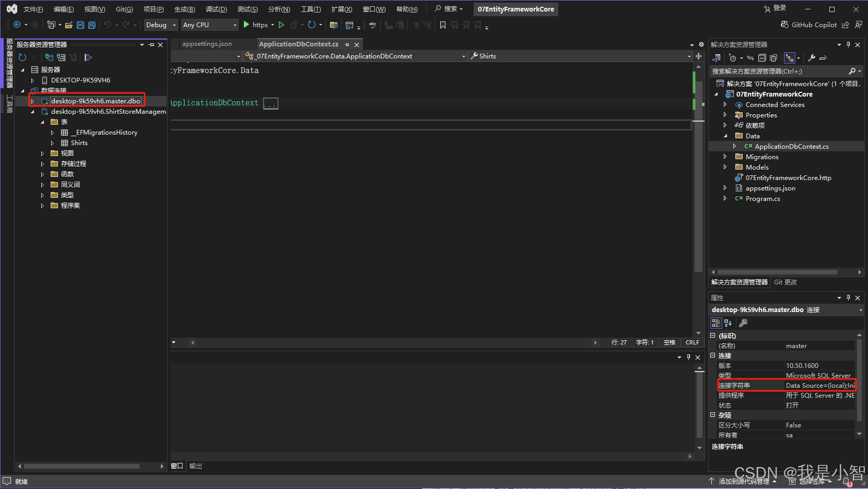Image resolution: width=868 pixels, height=489 pixels.
Task: Click Sync with Active Document icon
Action: coord(750,58)
